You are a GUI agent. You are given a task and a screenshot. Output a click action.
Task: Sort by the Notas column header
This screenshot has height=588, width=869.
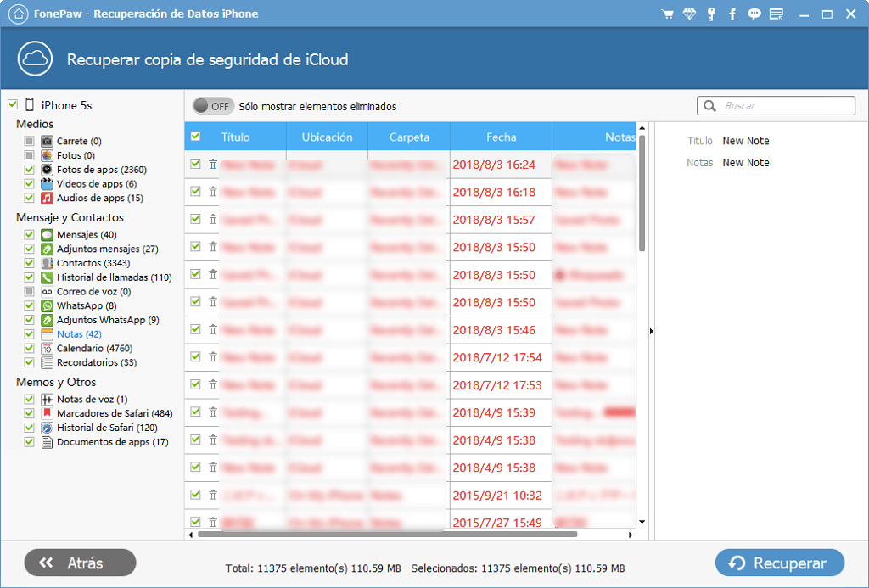point(595,137)
